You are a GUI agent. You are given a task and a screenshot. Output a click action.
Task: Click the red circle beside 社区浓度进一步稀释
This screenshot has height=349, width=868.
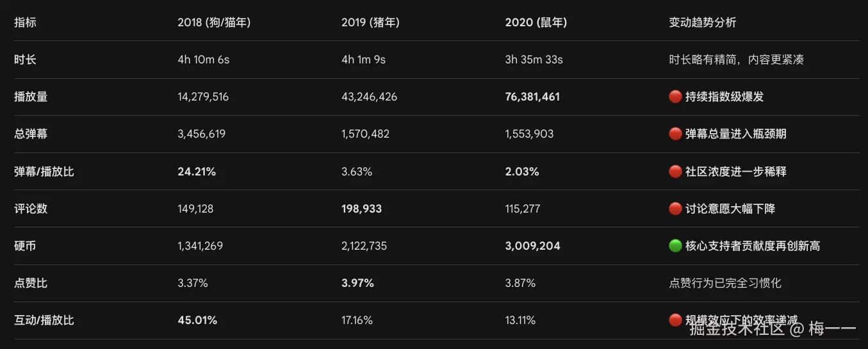(675, 172)
